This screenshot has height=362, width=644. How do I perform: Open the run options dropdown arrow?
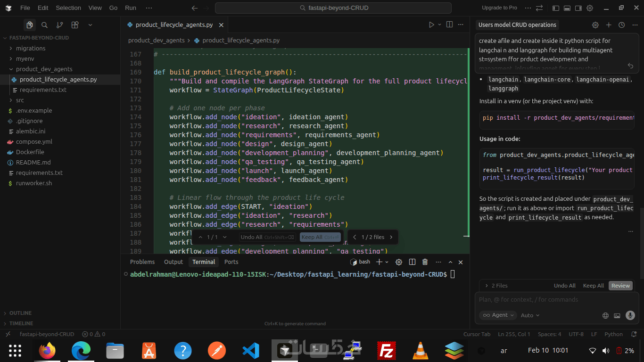[x=440, y=25]
